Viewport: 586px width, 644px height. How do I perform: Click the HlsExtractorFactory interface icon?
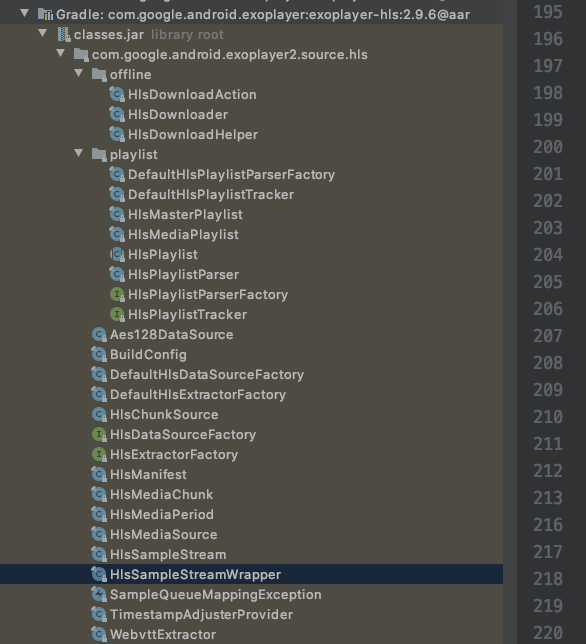[x=99, y=455]
